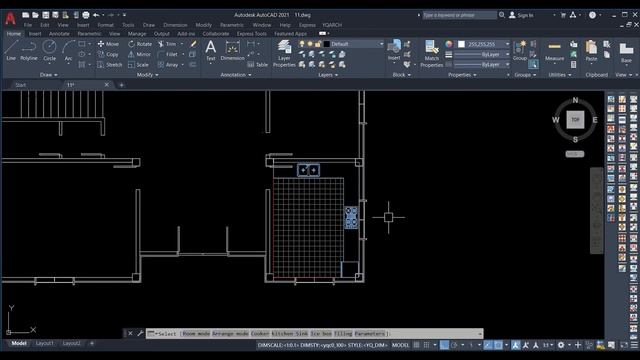Image resolution: width=640 pixels, height=360 pixels.
Task: Activate the Copy command
Action: 108,54
